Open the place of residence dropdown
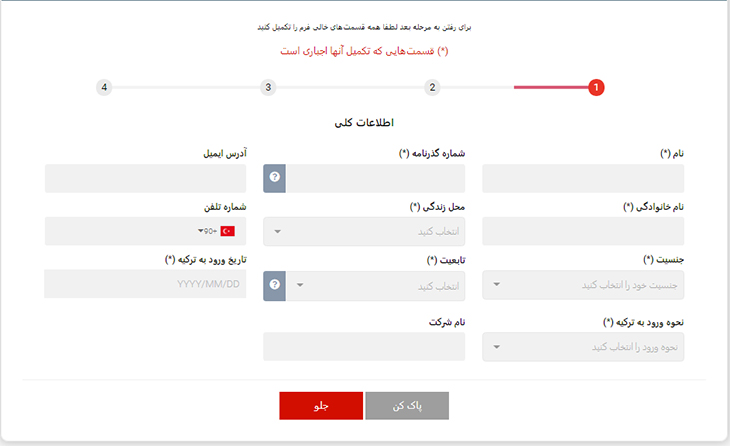The image size is (730, 446). tap(364, 231)
